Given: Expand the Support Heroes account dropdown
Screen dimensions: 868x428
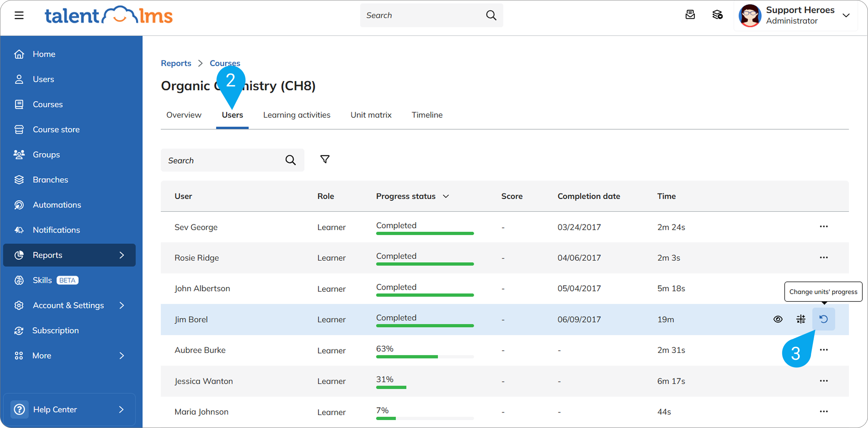Looking at the screenshot, I should pyautogui.click(x=846, y=15).
